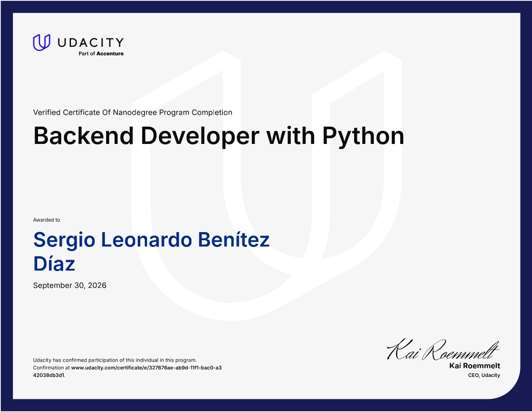Select the name 'Sergio Leonardo Benítez'
532x412 pixels.
click(x=151, y=240)
